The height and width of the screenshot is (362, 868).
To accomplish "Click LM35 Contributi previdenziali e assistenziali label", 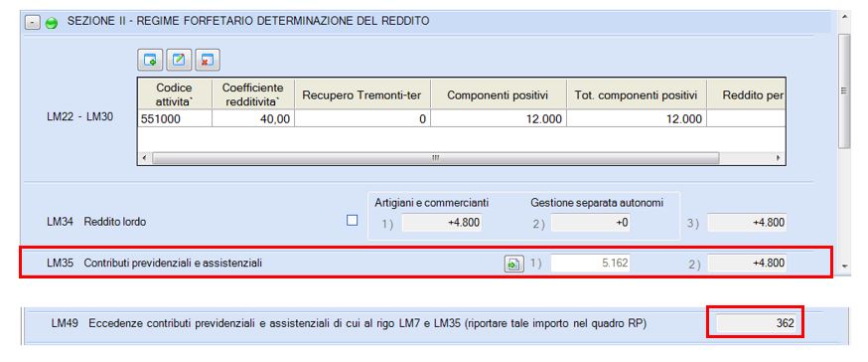I will click(x=155, y=264).
